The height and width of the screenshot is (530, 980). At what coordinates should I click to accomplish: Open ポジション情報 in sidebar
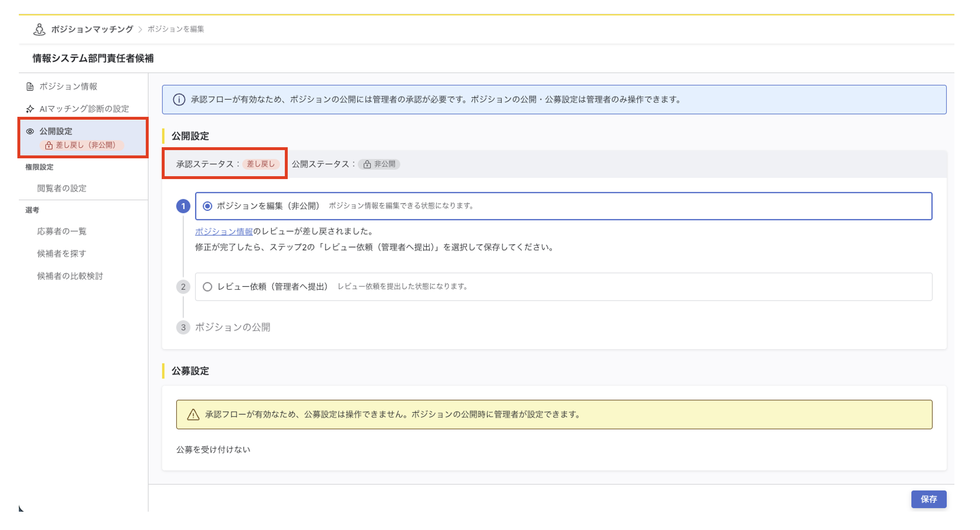(x=68, y=86)
